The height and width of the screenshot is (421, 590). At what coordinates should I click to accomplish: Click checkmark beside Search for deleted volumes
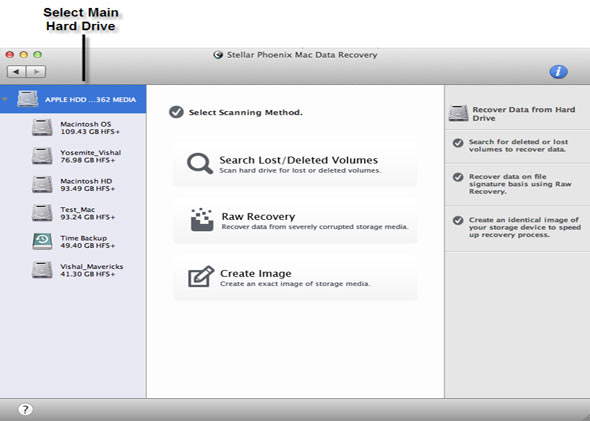coord(458,143)
